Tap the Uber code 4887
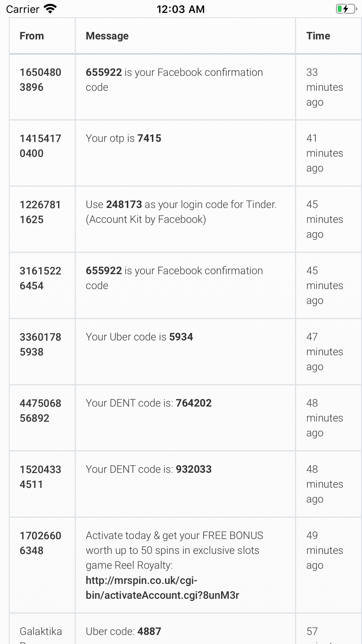The height and width of the screenshot is (644, 362). point(149,631)
